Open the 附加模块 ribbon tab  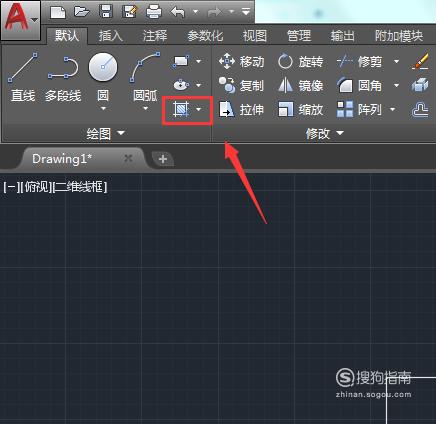point(399,36)
